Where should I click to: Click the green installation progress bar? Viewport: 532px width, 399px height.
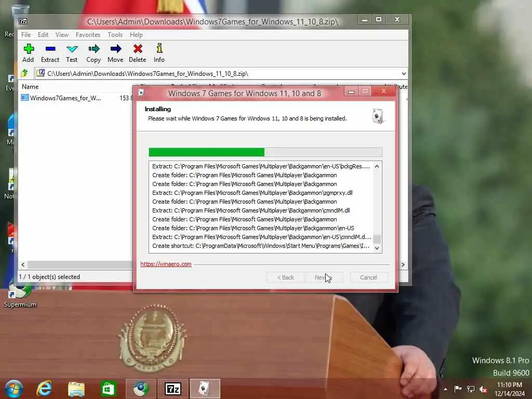(x=265, y=152)
